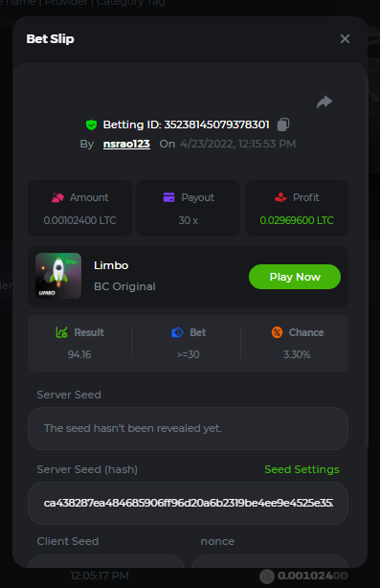The image size is (380, 588).
Task: Click the purple Payout card icon
Action: (169, 197)
